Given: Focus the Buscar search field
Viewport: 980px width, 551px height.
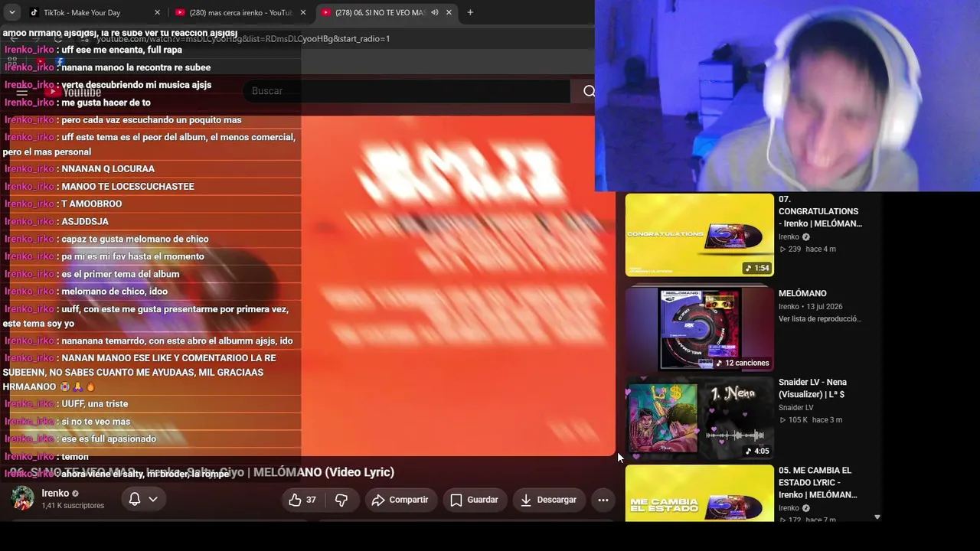Looking at the screenshot, I should 406,91.
